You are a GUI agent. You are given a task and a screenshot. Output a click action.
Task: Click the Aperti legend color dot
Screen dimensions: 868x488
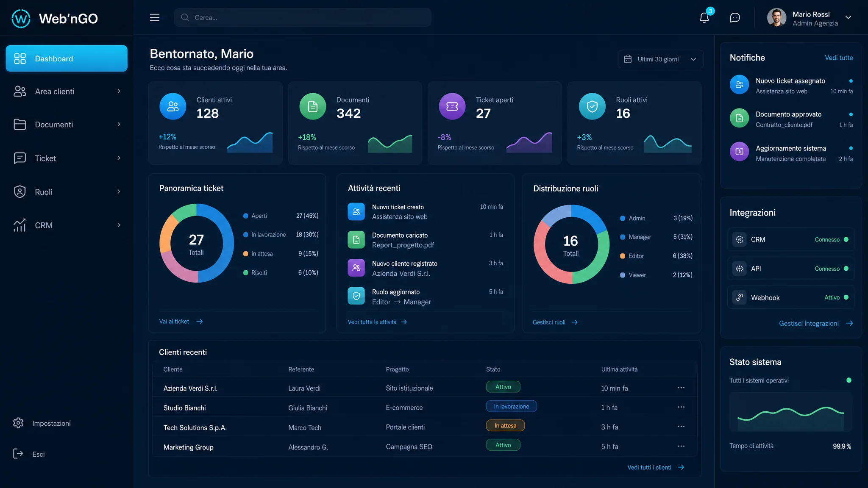pos(246,216)
